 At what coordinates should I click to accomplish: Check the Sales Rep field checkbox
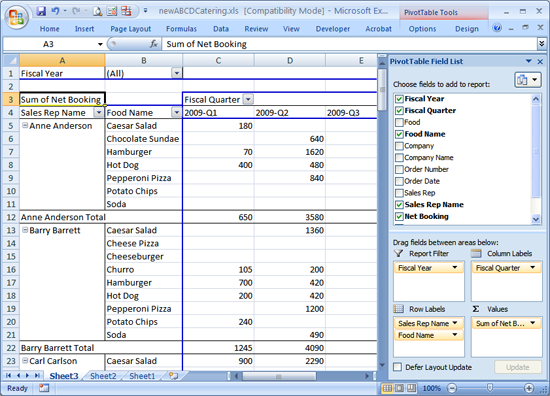point(399,193)
